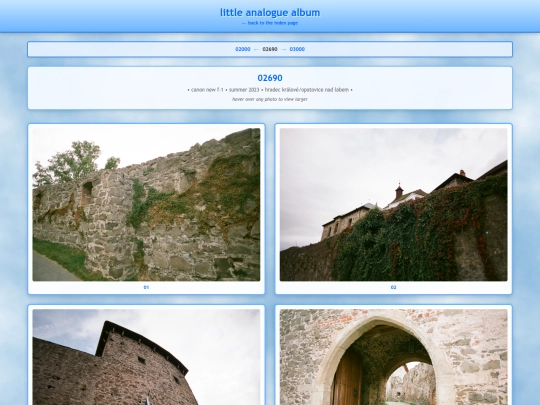Screen dimensions: 540x405
Task: Open the photo of the round brick tower
Action: (146, 357)
